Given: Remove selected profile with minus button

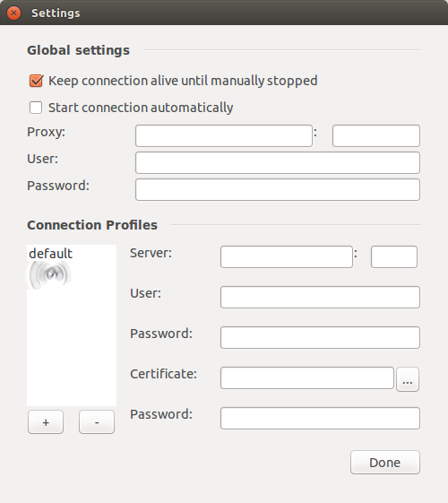Looking at the screenshot, I should tap(97, 421).
